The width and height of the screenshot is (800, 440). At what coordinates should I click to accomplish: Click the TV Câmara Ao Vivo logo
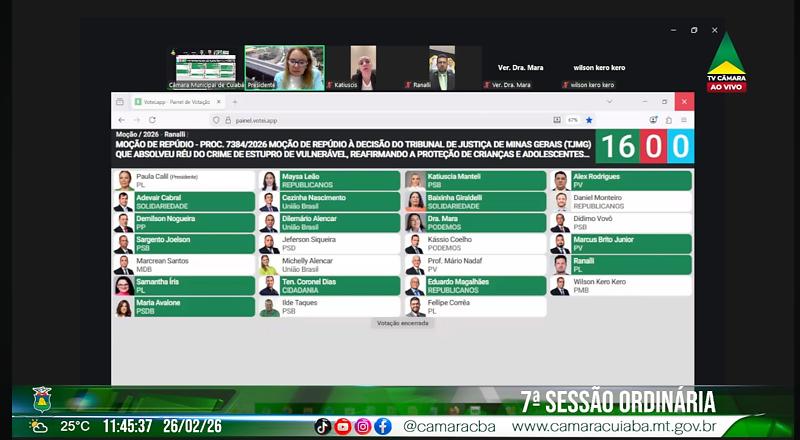pyautogui.click(x=726, y=63)
